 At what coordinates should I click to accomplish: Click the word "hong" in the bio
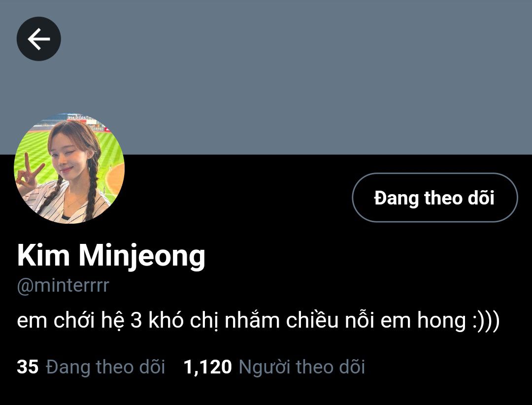(x=441, y=320)
